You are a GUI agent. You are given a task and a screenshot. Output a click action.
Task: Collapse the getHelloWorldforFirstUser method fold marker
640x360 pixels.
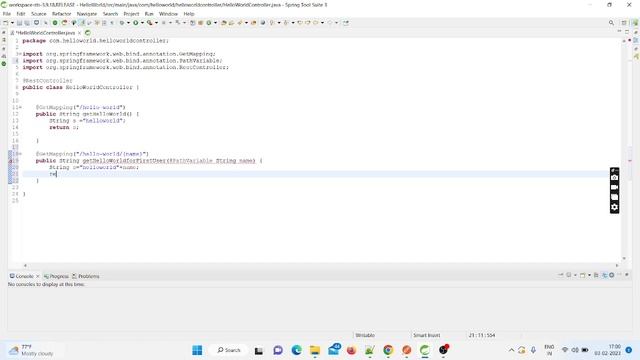20,154
